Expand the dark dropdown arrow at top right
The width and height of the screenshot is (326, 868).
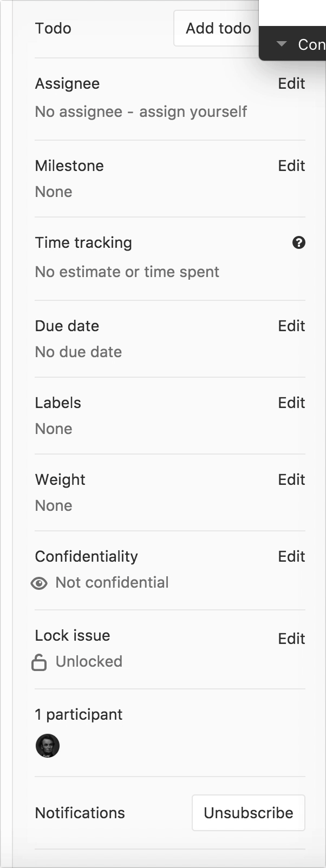coord(281,44)
